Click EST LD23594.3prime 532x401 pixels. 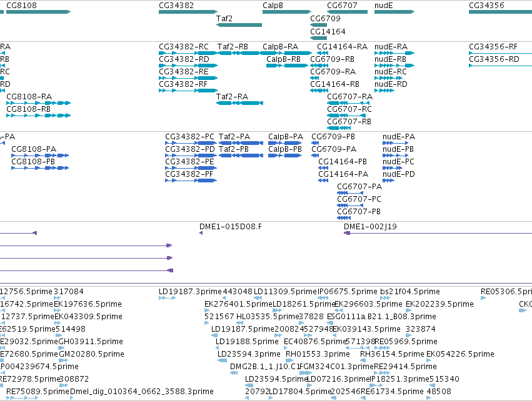point(249,355)
